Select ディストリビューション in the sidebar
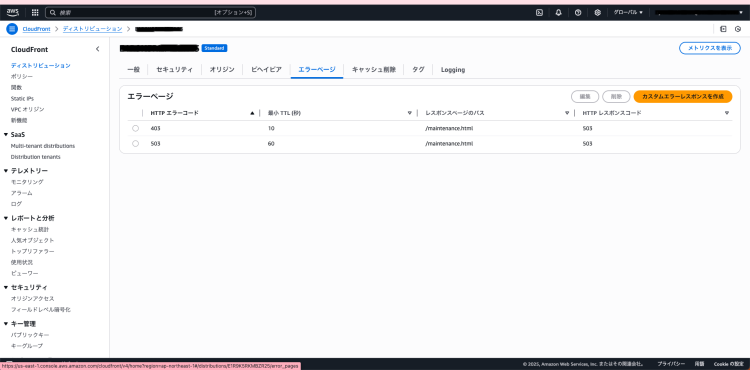 coord(41,65)
